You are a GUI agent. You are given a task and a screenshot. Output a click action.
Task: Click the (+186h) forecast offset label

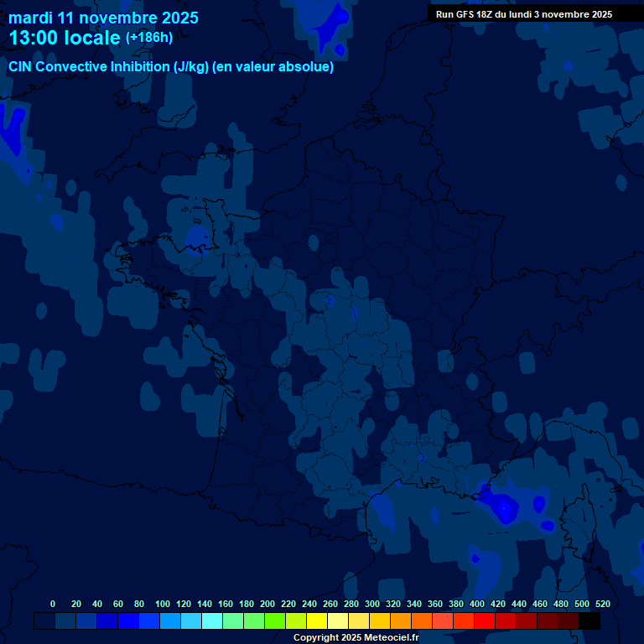point(151,38)
